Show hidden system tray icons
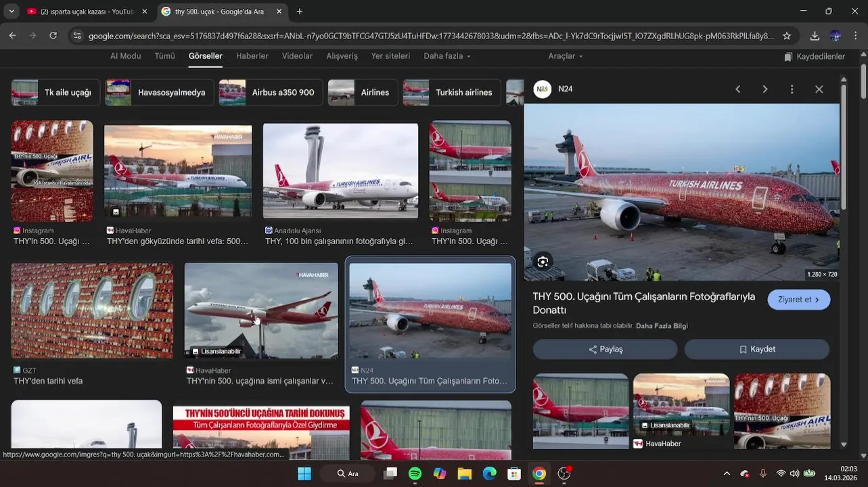This screenshot has width=868, height=487. click(727, 473)
